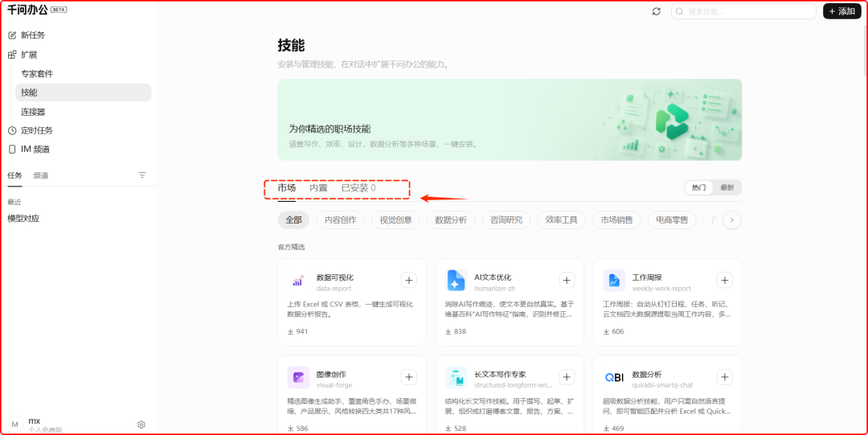Viewport: 868px width, 435px height.
Task: Click the 添加 button
Action: (x=842, y=11)
